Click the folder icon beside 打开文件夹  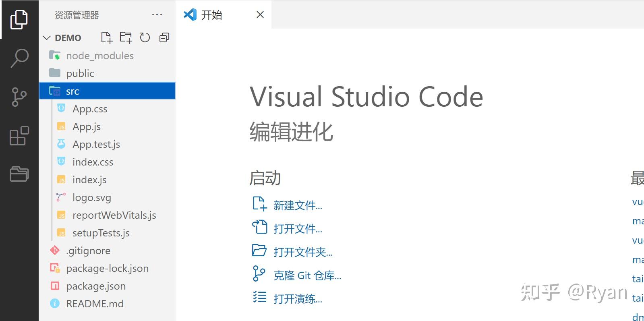point(259,251)
